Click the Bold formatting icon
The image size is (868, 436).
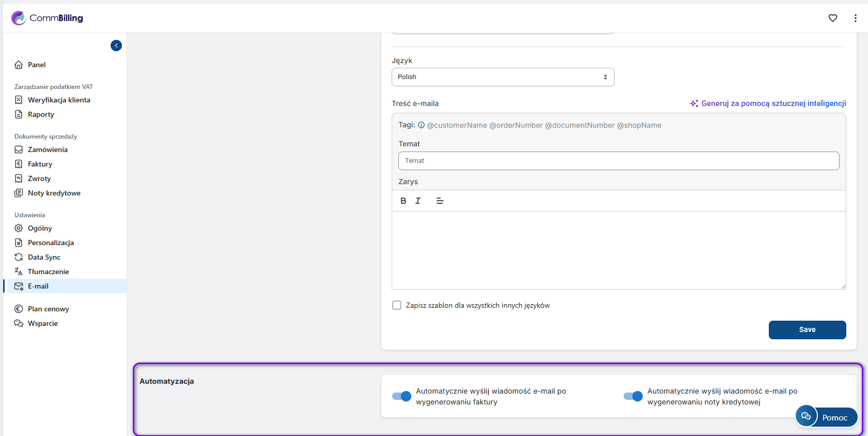pos(403,201)
